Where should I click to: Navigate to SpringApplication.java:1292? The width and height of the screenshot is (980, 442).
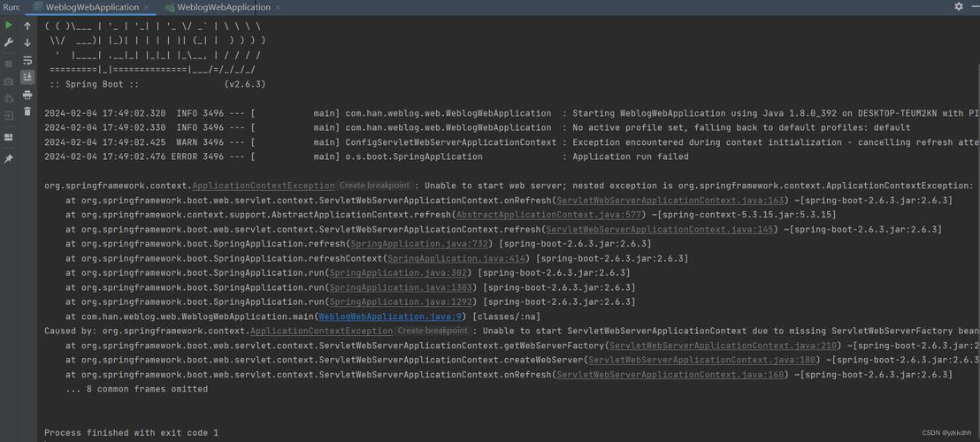pos(401,301)
